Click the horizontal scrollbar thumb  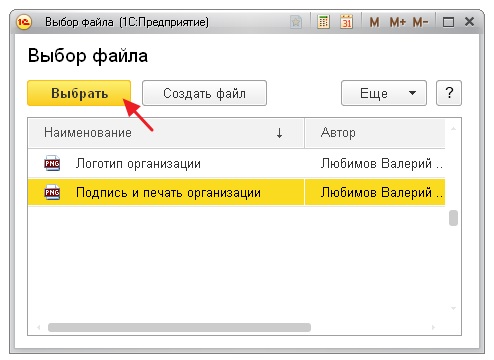179,327
